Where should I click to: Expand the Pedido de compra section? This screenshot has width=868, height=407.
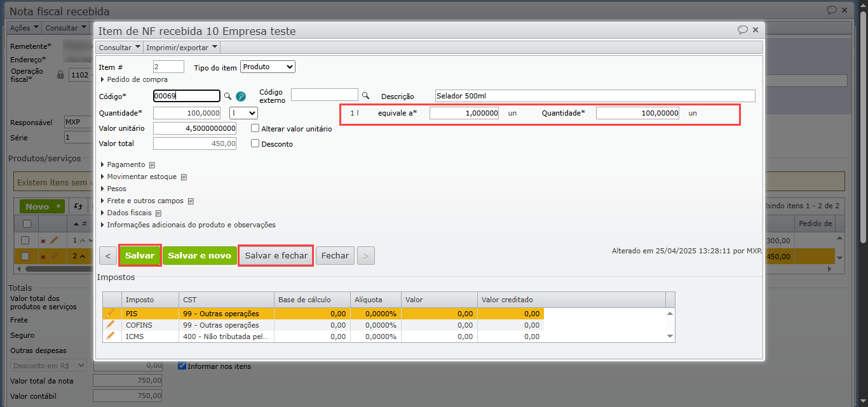click(x=137, y=79)
